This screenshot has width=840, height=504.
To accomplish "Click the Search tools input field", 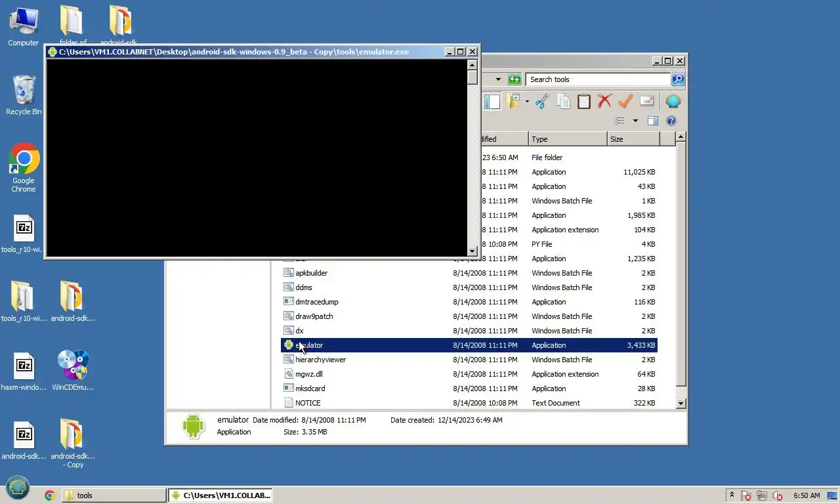I will pyautogui.click(x=598, y=79).
